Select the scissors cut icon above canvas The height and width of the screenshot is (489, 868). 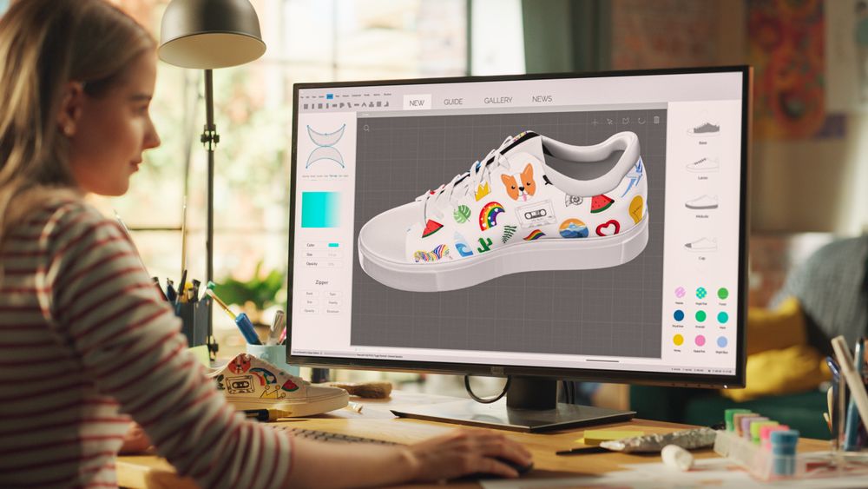(609, 122)
